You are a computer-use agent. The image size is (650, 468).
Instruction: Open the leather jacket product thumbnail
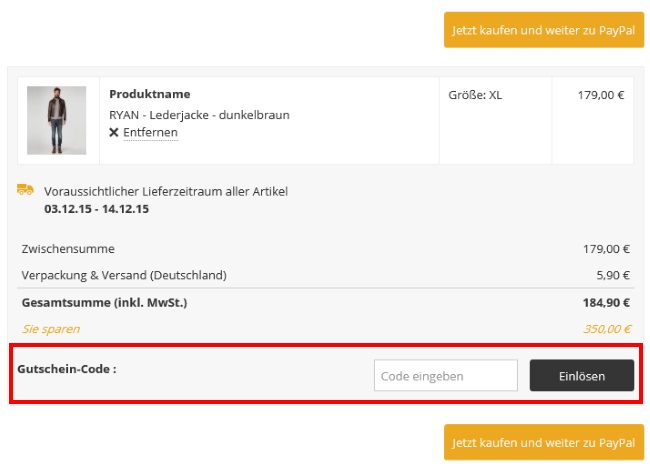[56, 120]
